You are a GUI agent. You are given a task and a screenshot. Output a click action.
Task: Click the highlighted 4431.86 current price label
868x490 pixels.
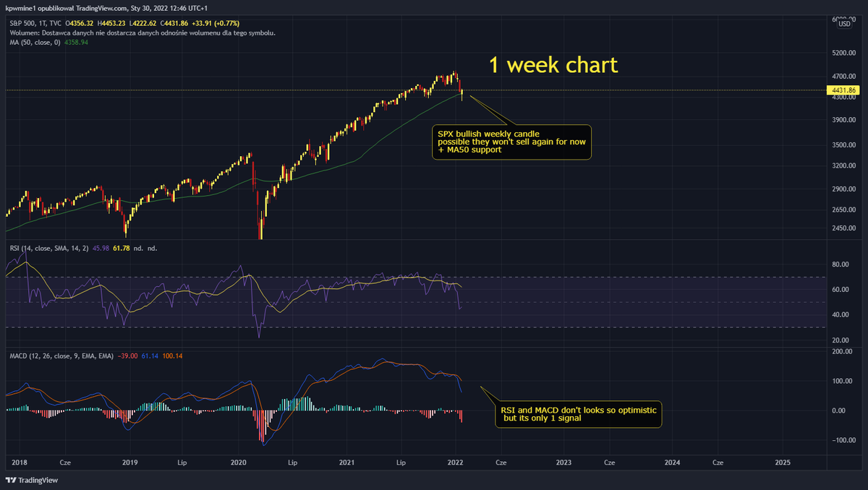[845, 90]
